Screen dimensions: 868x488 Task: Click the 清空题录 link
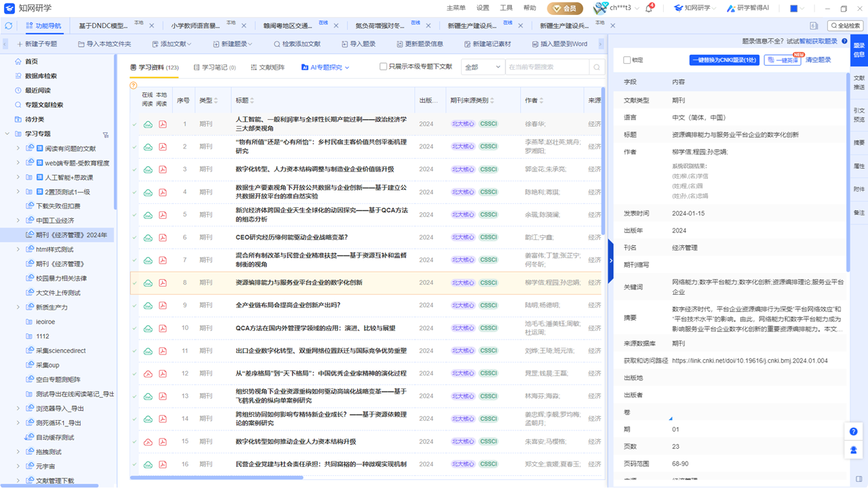819,60
